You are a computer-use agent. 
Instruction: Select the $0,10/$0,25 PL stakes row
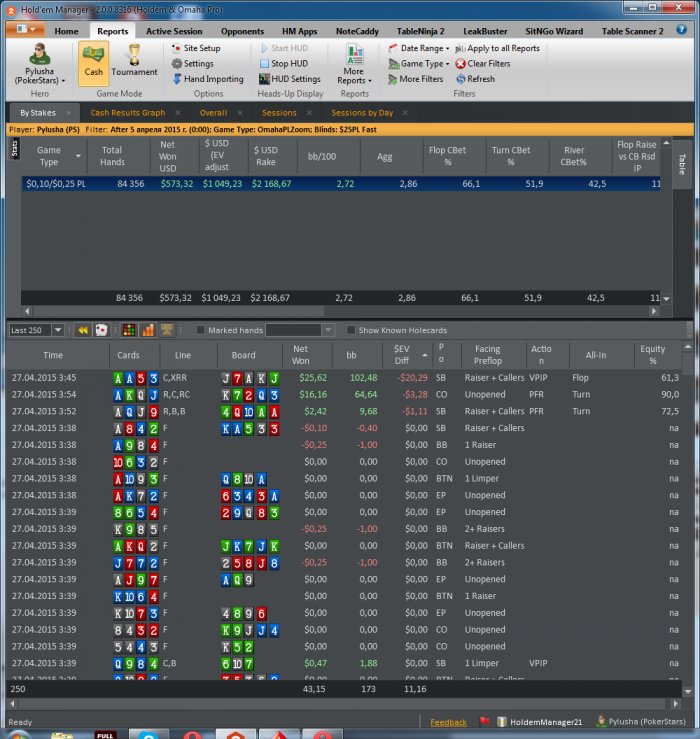340,184
